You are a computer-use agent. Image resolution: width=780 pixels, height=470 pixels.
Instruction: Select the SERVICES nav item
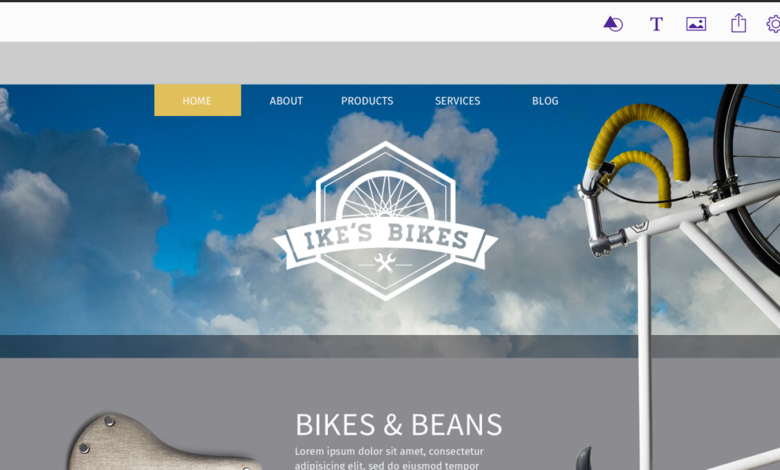[458, 101]
